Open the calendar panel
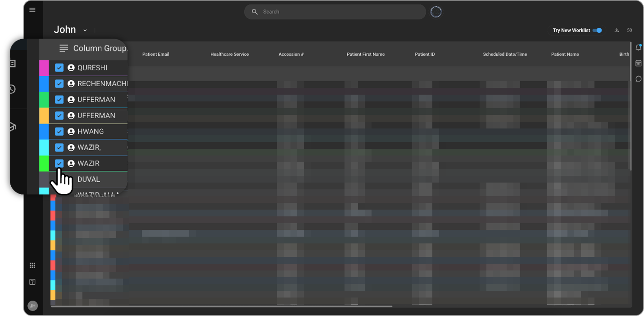The width and height of the screenshot is (644, 316). (639, 63)
